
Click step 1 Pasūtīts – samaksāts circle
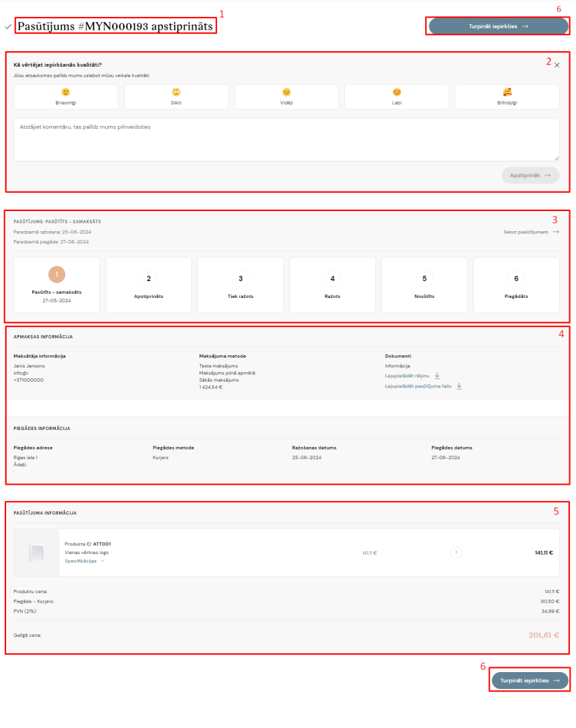57,274
